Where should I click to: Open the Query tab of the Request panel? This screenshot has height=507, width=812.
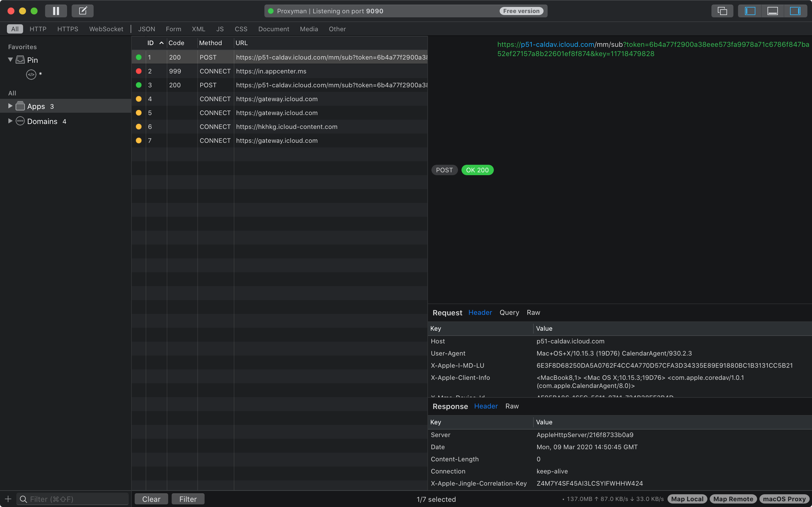509,312
